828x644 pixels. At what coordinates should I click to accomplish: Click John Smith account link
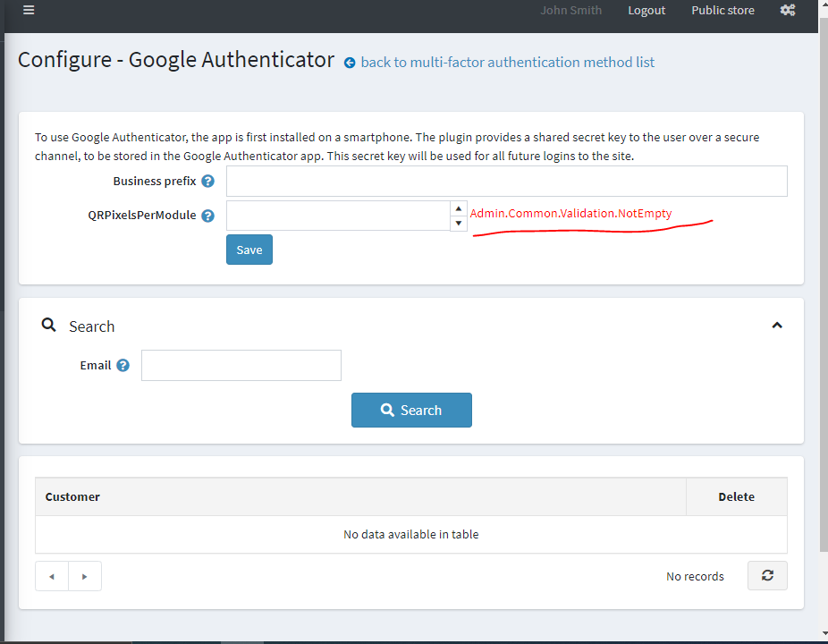[570, 11]
